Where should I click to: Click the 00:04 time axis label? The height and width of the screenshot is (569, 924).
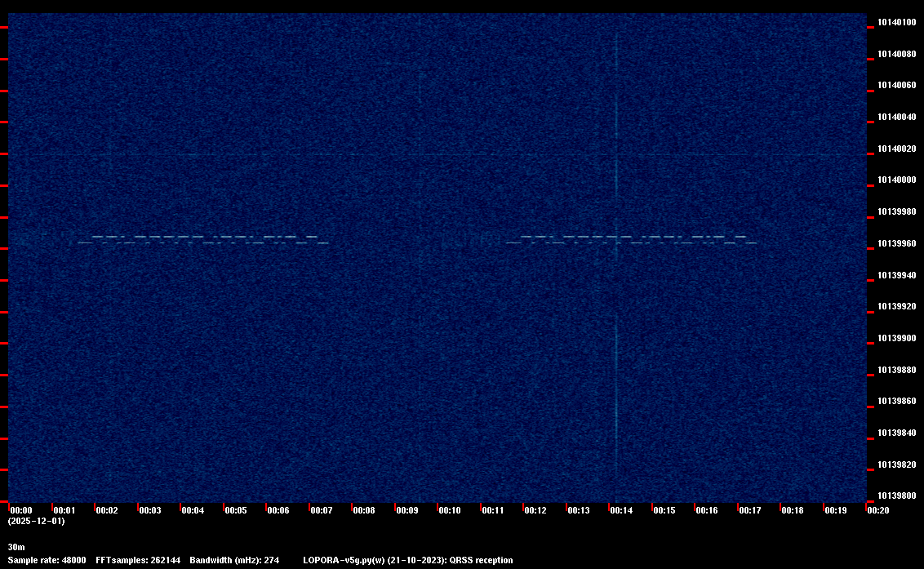(193, 510)
